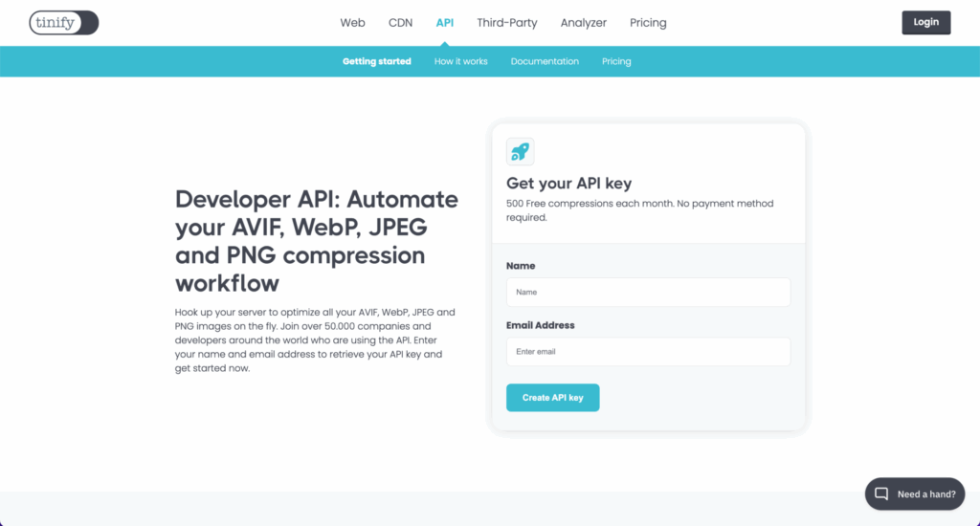Focus the Enter email input field
The height and width of the screenshot is (526, 980).
click(648, 352)
